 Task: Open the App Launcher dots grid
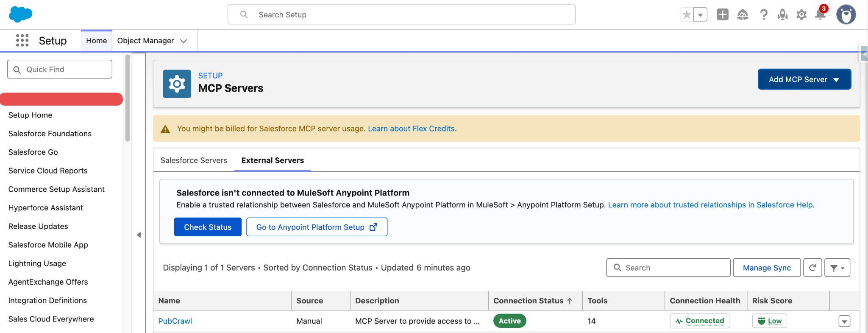(x=22, y=40)
